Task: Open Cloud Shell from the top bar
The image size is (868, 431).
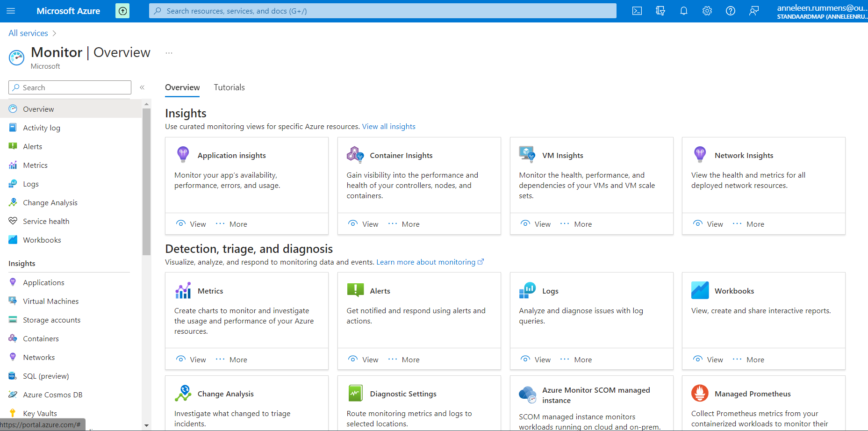Action: (x=637, y=11)
